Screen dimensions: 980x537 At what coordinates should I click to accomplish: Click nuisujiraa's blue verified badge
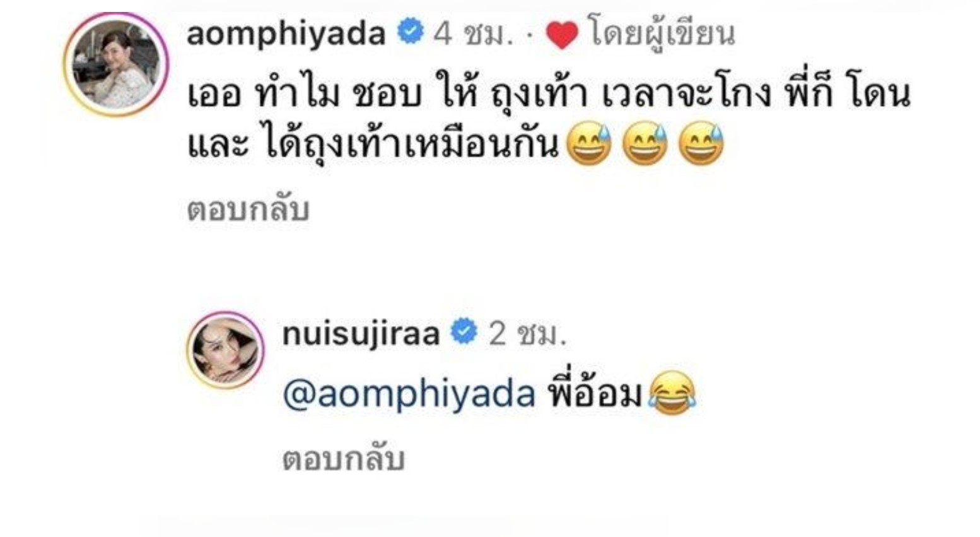(x=465, y=332)
